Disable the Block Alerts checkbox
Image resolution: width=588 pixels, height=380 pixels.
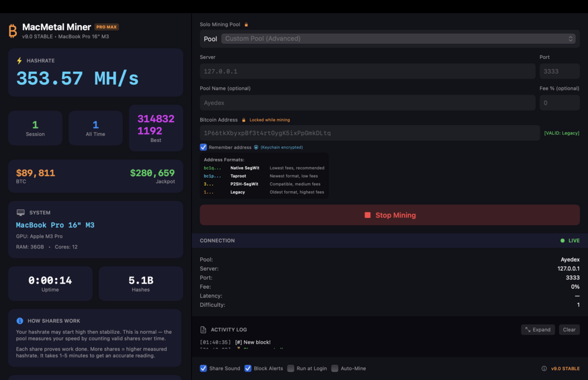tap(248, 368)
